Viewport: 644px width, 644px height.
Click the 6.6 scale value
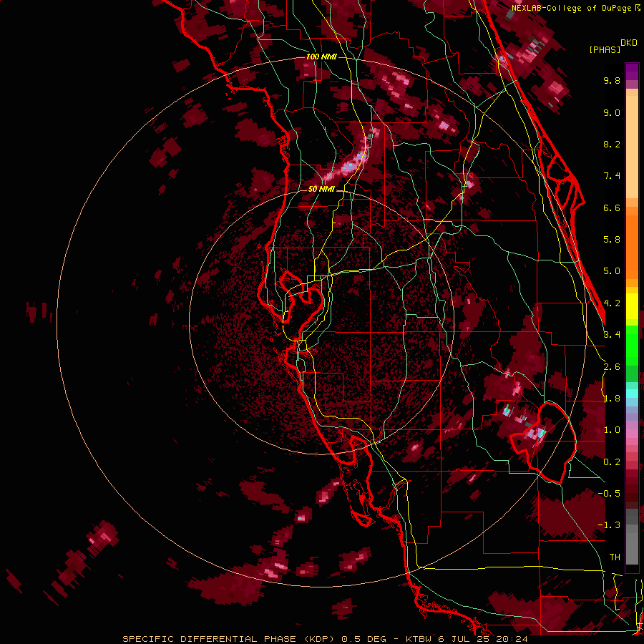point(612,208)
